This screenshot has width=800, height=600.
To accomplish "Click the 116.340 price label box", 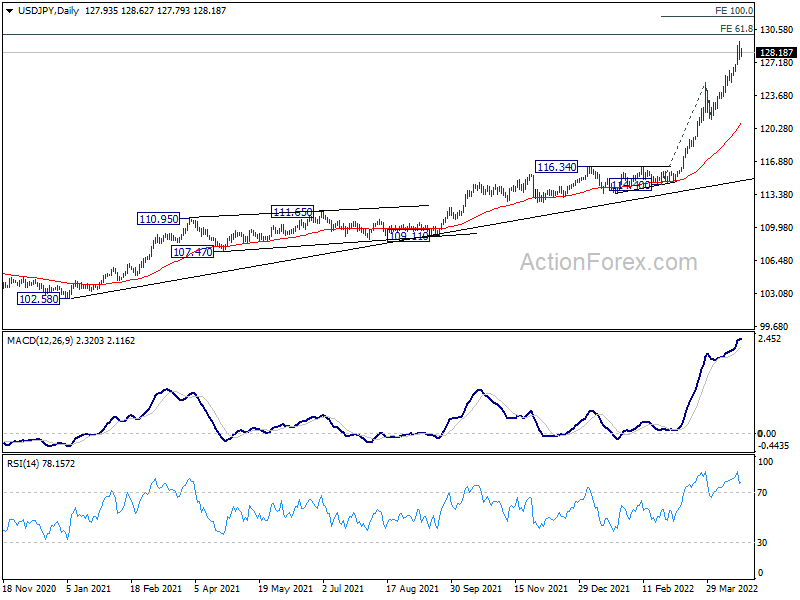I will [x=557, y=167].
